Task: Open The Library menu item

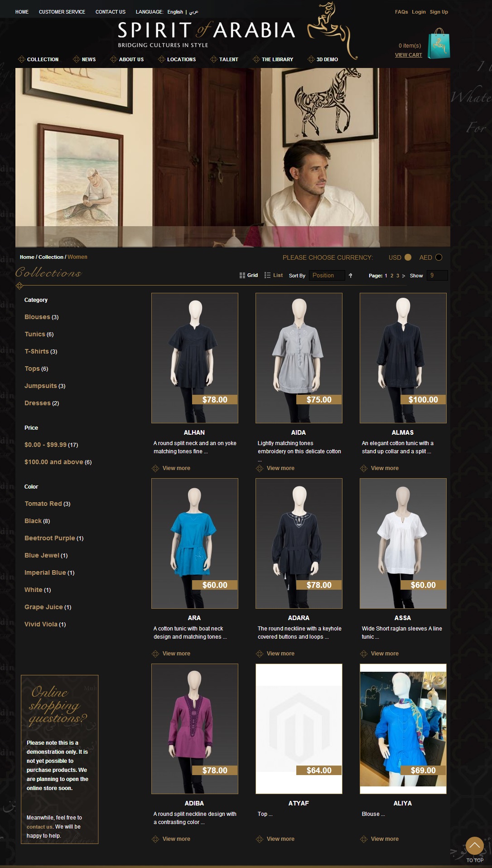Action: [277, 59]
